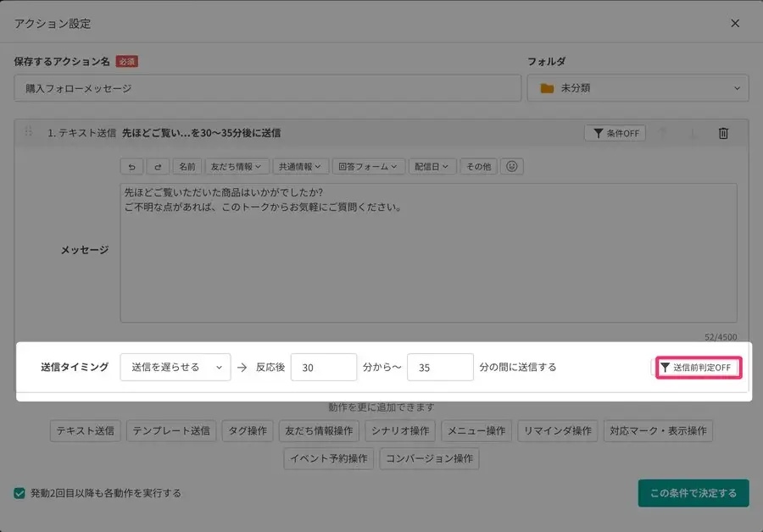Add a テキスト送信 action
This screenshot has height=532, width=763.
tap(85, 431)
